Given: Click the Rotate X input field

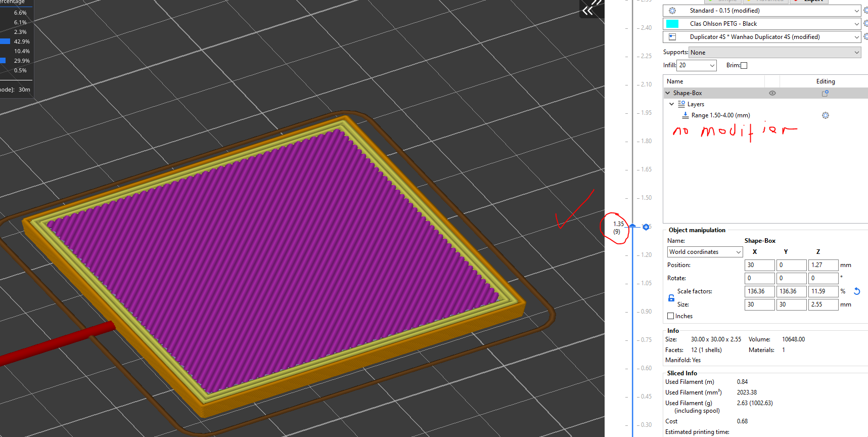Looking at the screenshot, I should pyautogui.click(x=760, y=278).
